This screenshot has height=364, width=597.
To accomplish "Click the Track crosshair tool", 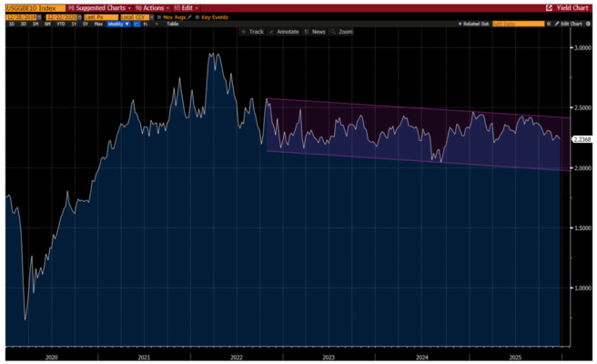I will [x=253, y=32].
